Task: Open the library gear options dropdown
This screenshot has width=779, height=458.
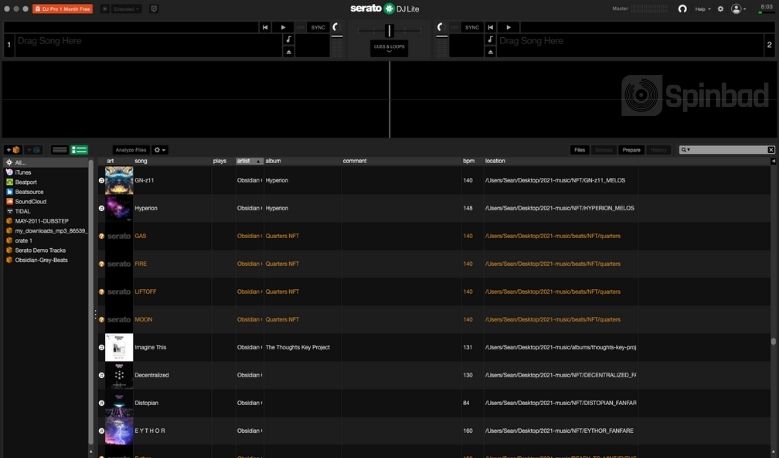Action: click(159, 150)
